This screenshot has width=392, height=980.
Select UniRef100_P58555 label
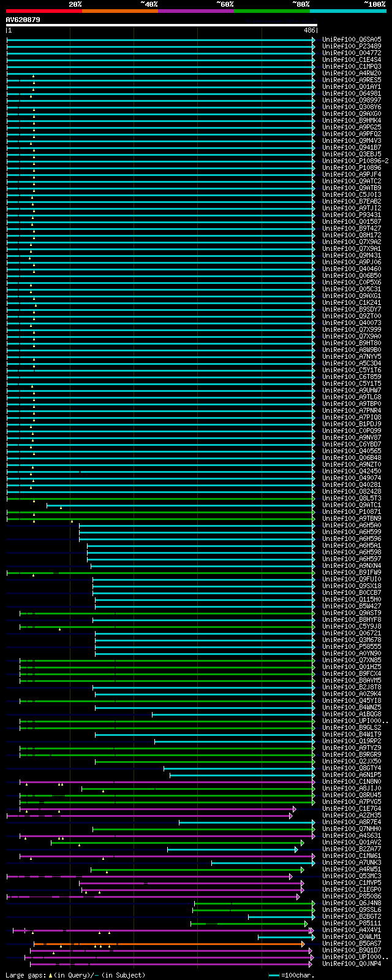click(x=352, y=646)
